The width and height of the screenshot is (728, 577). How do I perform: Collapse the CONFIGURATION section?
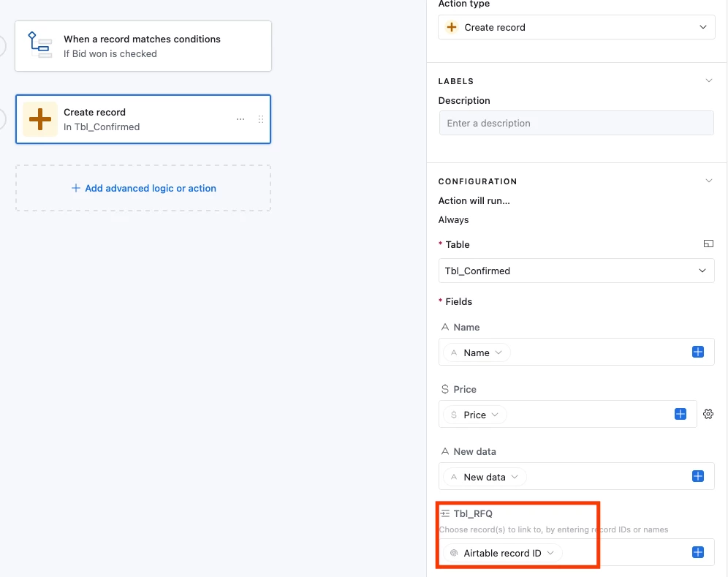pos(708,181)
